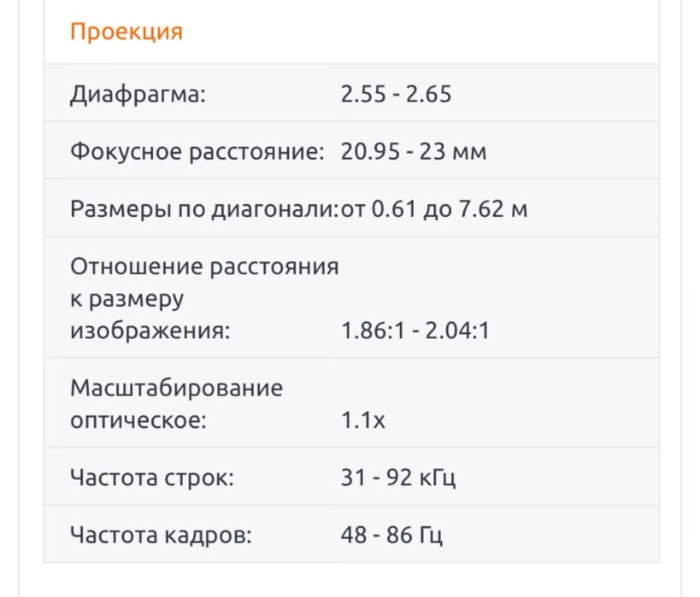Click the Частота строк label
Screen dimensions: 700x597
pyautogui.click(x=152, y=478)
